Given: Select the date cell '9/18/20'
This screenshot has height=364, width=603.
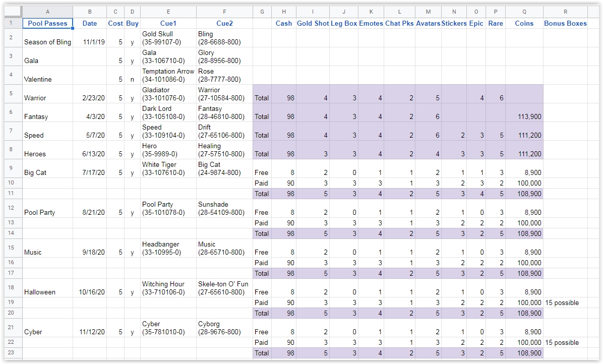Looking at the screenshot, I should tap(90, 248).
